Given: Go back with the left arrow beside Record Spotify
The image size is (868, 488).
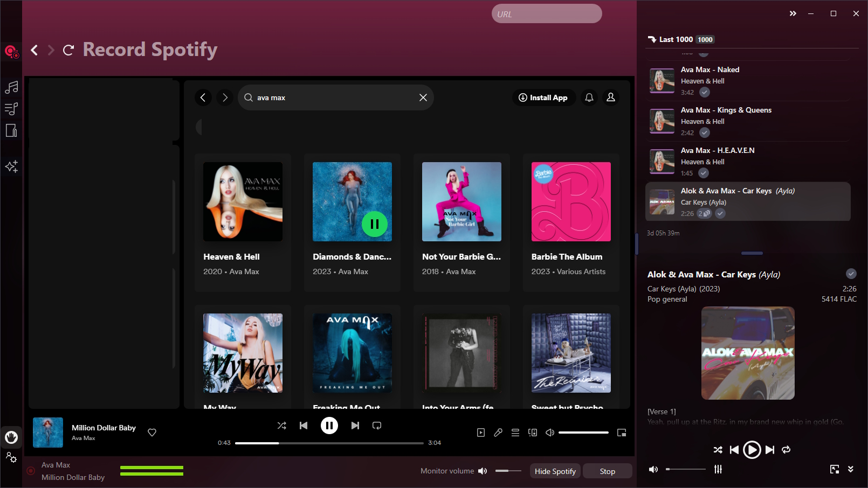Looking at the screenshot, I should pos(35,50).
